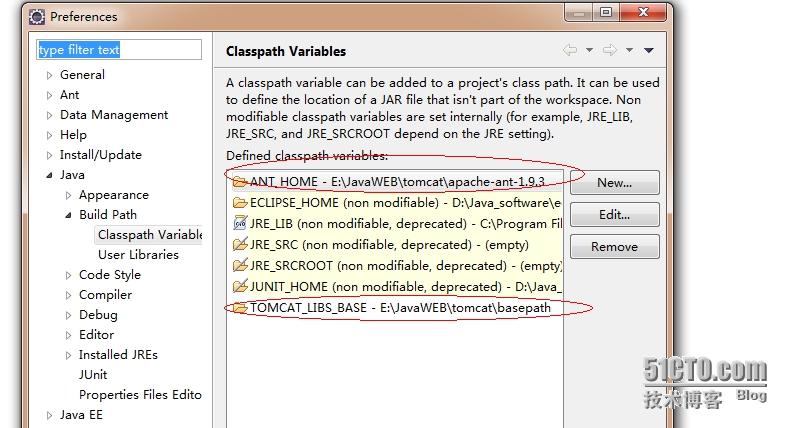Image resolution: width=786 pixels, height=428 pixels.
Task: Select Editor tree item
Action: pos(96,335)
